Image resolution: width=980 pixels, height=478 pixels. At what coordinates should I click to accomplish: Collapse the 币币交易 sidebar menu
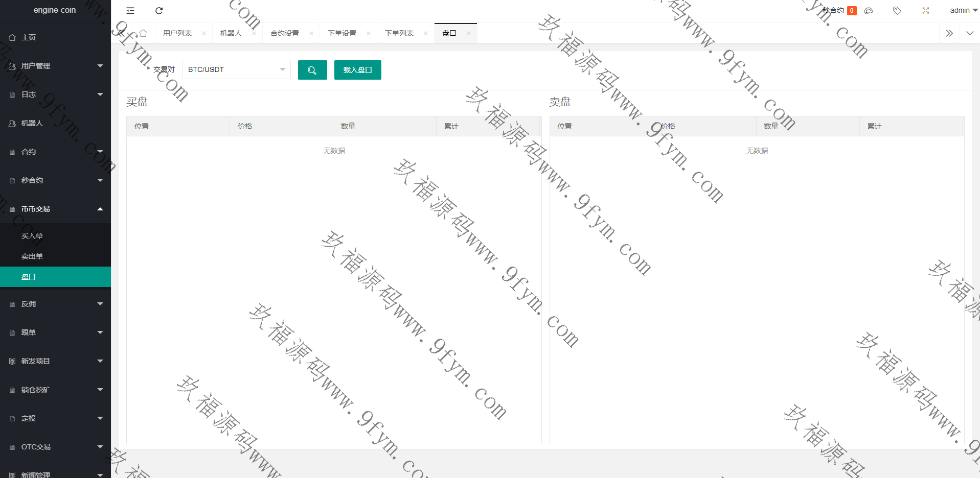(x=55, y=209)
